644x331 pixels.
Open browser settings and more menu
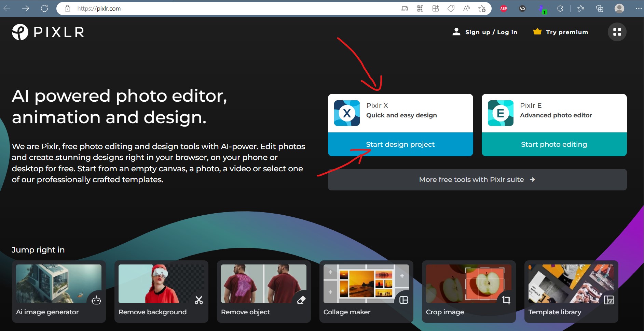click(638, 9)
